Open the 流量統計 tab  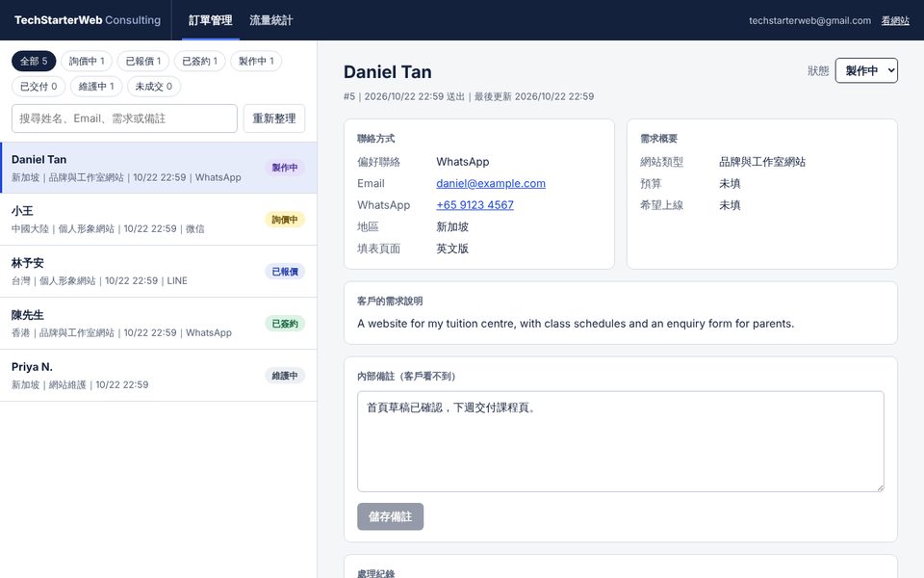[271, 20]
